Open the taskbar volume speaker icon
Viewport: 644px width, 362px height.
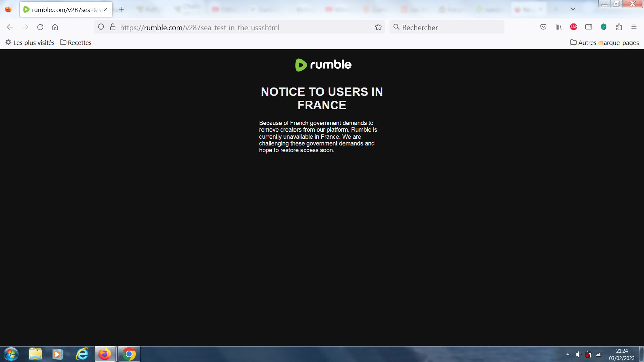(578, 354)
